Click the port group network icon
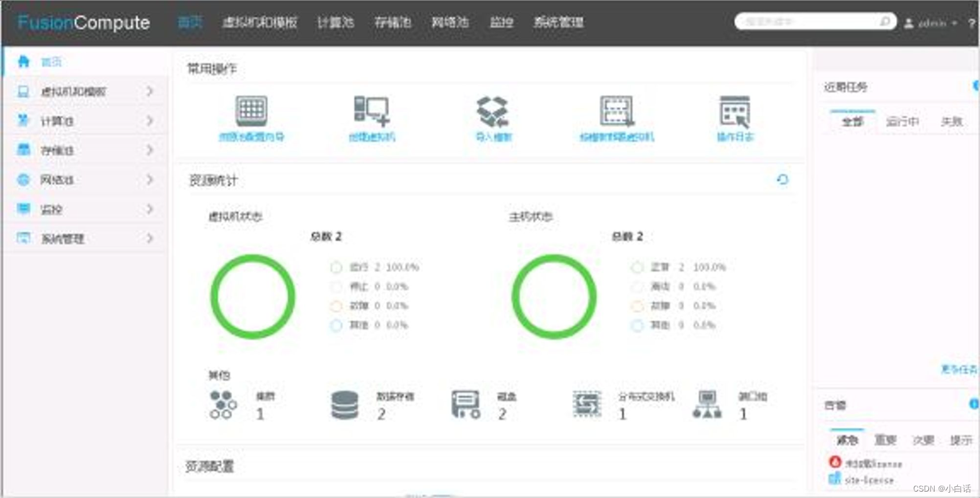 [707, 404]
